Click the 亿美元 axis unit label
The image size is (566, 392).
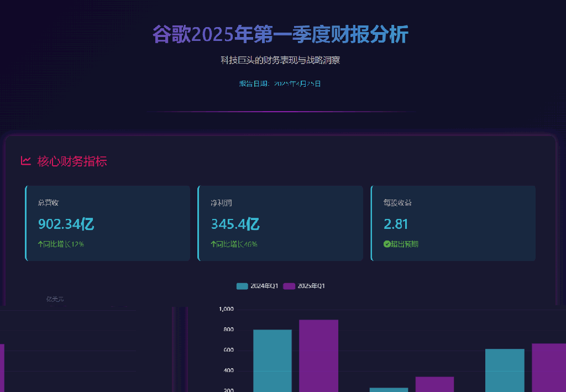click(55, 299)
